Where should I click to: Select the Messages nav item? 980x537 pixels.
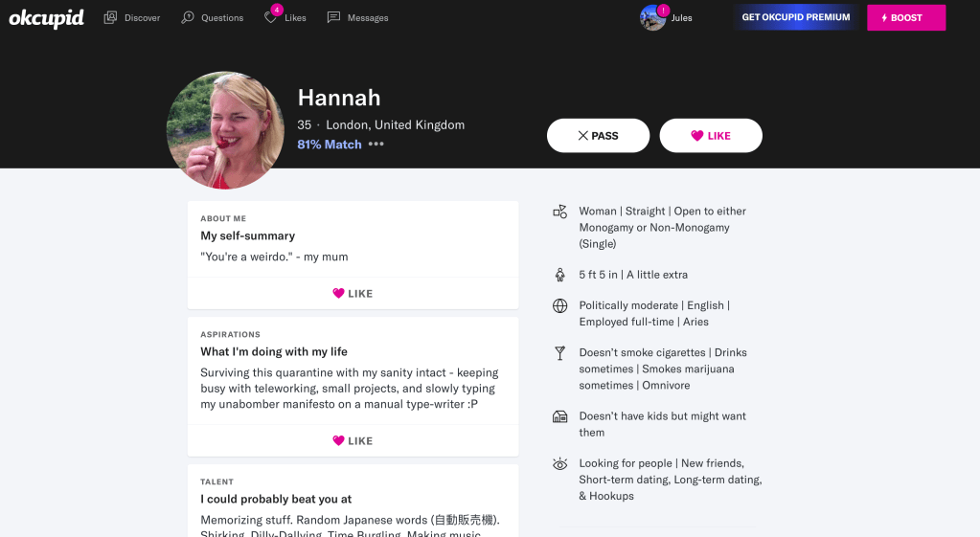coord(357,17)
